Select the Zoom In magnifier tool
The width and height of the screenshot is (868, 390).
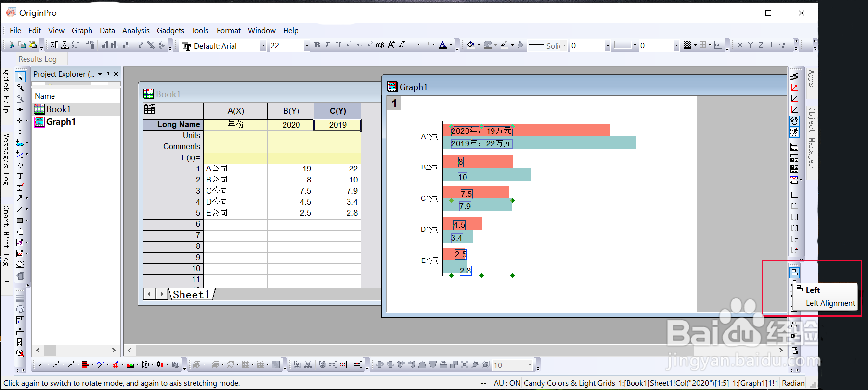coord(20,88)
